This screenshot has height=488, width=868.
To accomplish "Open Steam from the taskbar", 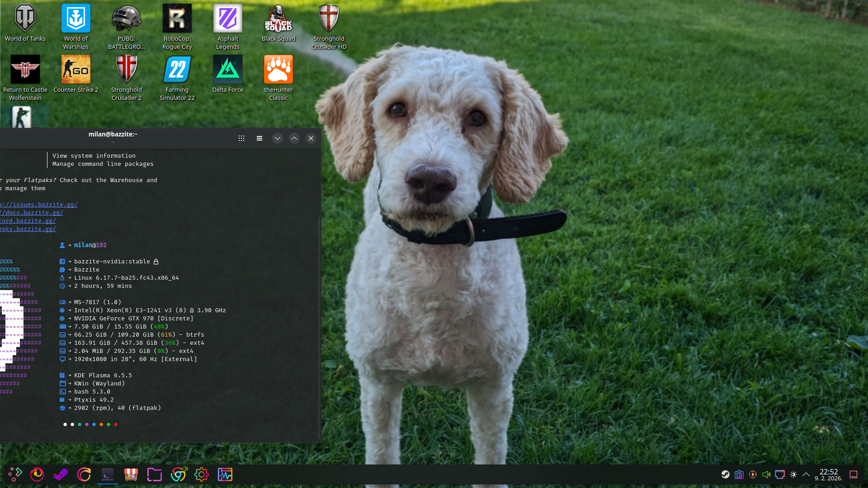I will coord(61,474).
